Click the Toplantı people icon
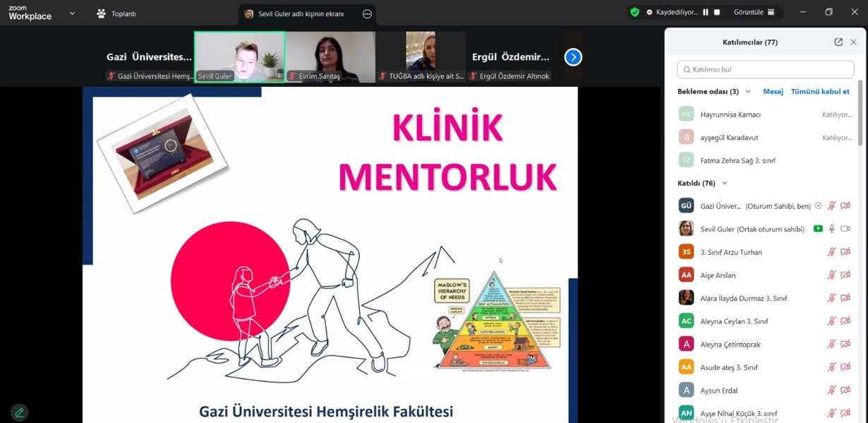The image size is (868, 423). click(101, 13)
